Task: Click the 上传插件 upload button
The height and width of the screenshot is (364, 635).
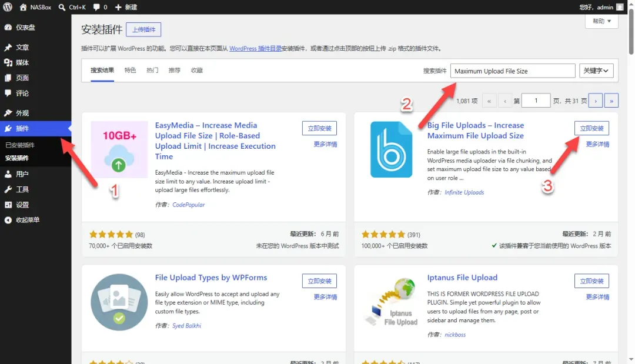Action: [x=143, y=29]
